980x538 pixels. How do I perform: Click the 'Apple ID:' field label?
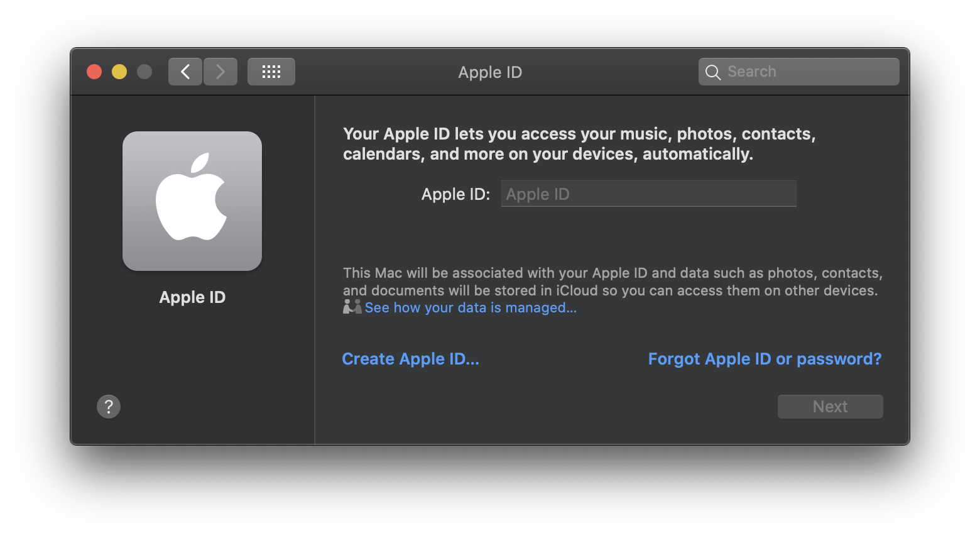click(456, 194)
